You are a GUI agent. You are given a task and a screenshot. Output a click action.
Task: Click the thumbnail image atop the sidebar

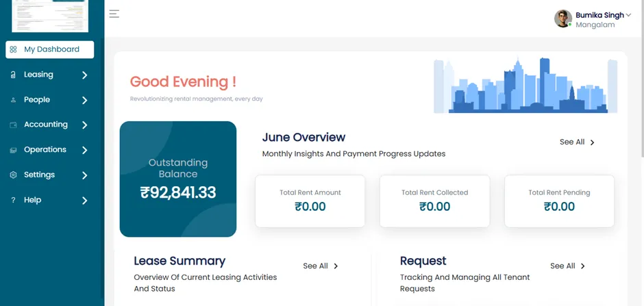(x=50, y=16)
